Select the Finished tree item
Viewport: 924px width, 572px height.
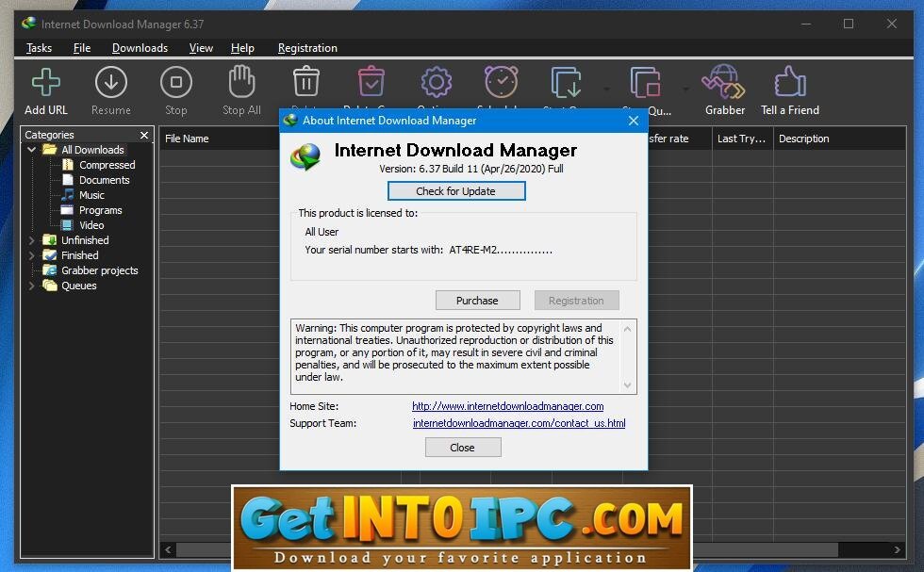tap(79, 255)
